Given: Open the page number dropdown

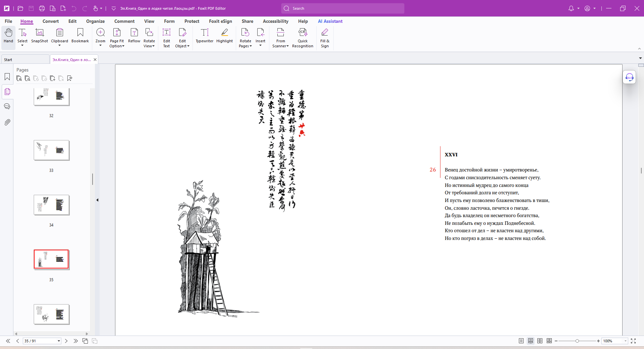Looking at the screenshot, I should coord(59,341).
